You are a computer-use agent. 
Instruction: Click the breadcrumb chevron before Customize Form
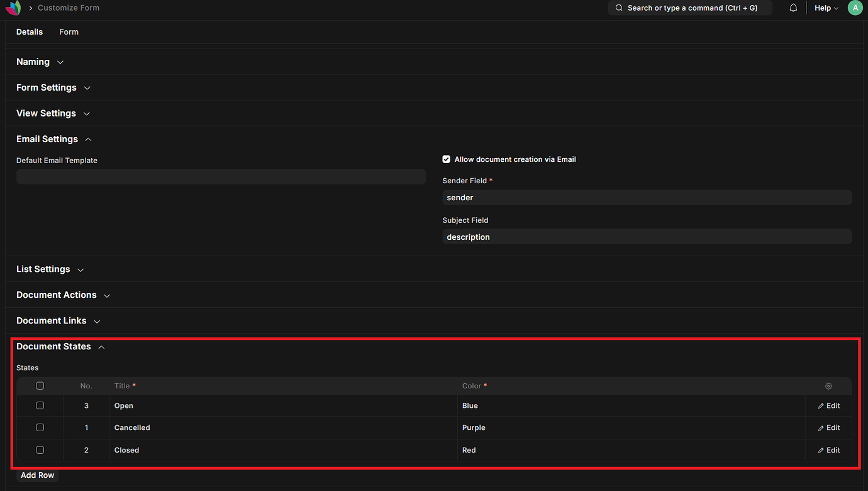pyautogui.click(x=30, y=8)
